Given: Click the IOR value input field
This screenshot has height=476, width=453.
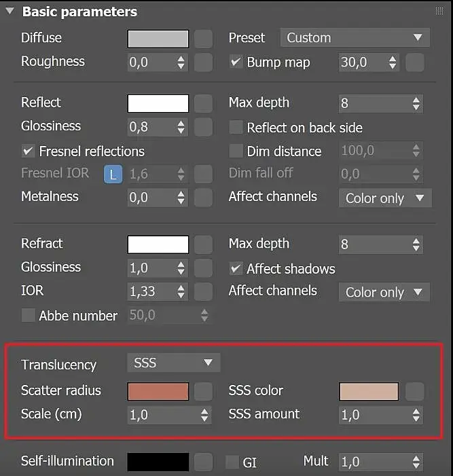Looking at the screenshot, I should (x=150, y=292).
